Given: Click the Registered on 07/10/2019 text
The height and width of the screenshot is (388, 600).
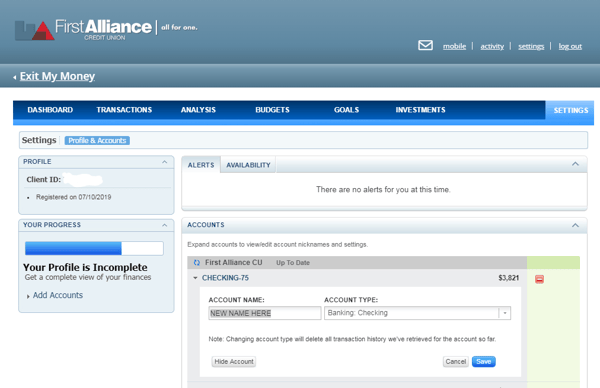Looking at the screenshot, I should coord(73,197).
